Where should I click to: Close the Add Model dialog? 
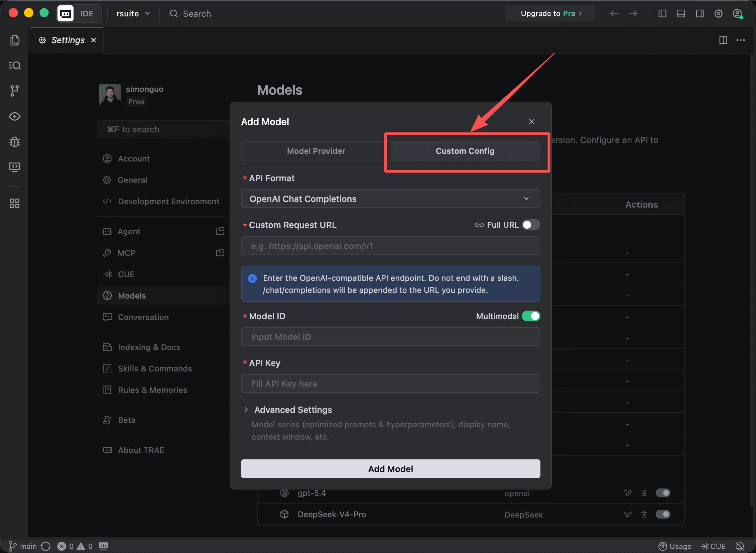531,122
